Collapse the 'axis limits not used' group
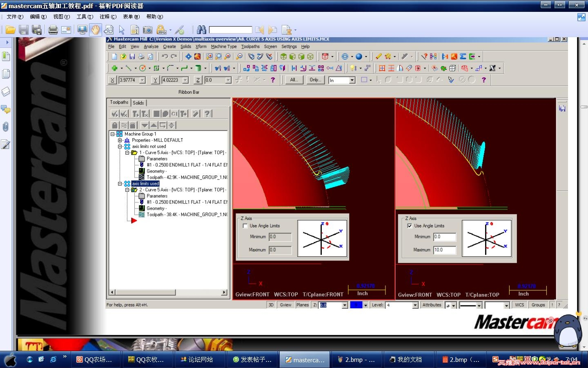The height and width of the screenshot is (368, 588). tap(120, 146)
